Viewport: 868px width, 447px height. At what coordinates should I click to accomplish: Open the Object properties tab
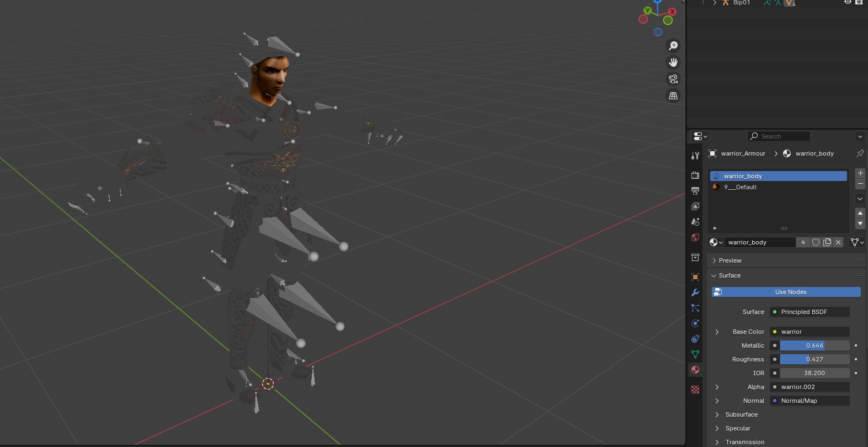pyautogui.click(x=695, y=277)
